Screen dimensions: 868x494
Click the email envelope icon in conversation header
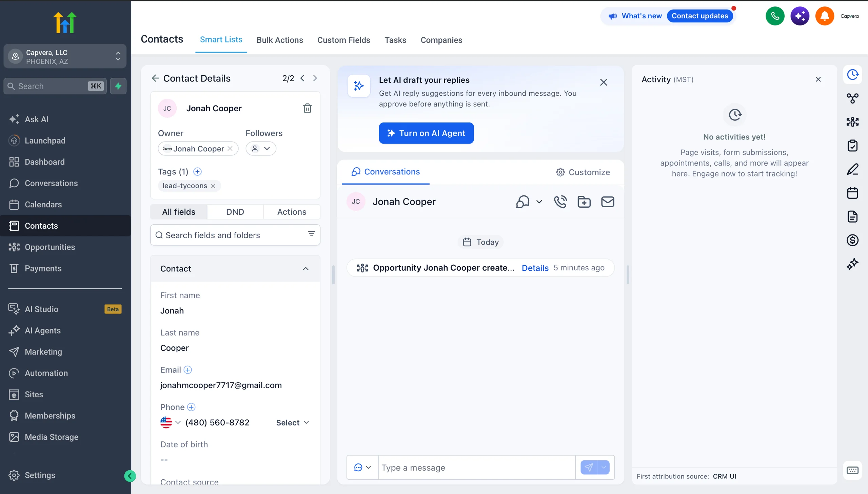pyautogui.click(x=607, y=202)
